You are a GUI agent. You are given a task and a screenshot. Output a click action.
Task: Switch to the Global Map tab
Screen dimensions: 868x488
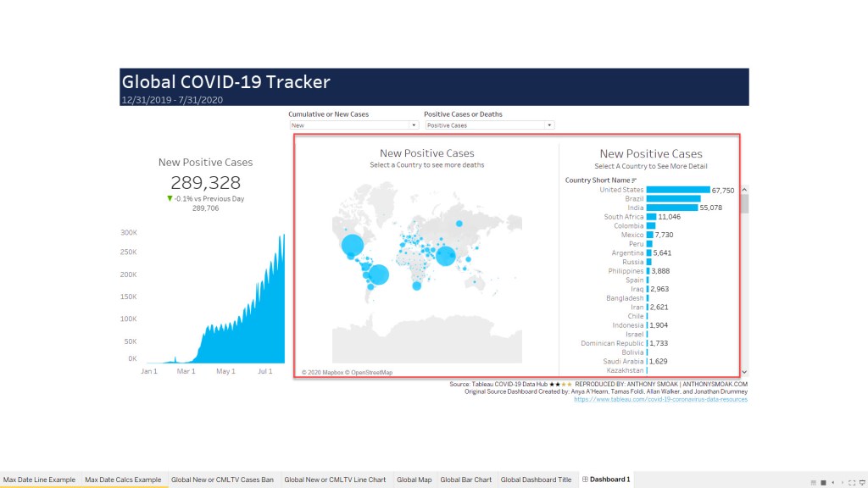pyautogui.click(x=414, y=480)
